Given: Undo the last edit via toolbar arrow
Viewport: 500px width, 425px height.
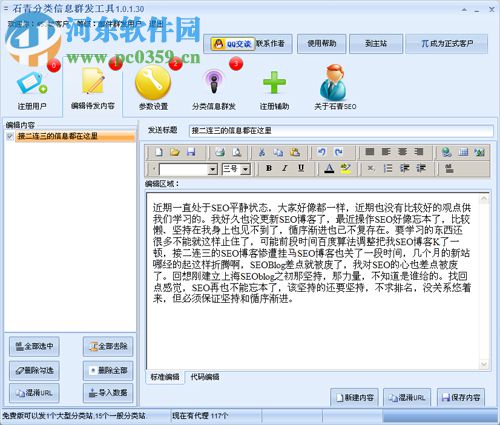Looking at the screenshot, I should 322,152.
